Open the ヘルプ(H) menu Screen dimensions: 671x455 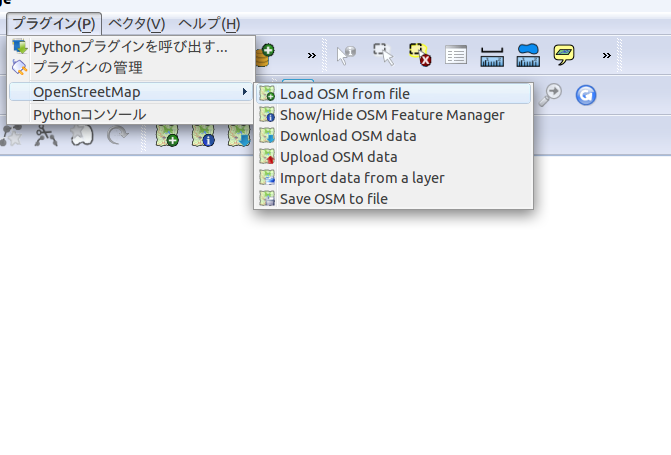(209, 24)
